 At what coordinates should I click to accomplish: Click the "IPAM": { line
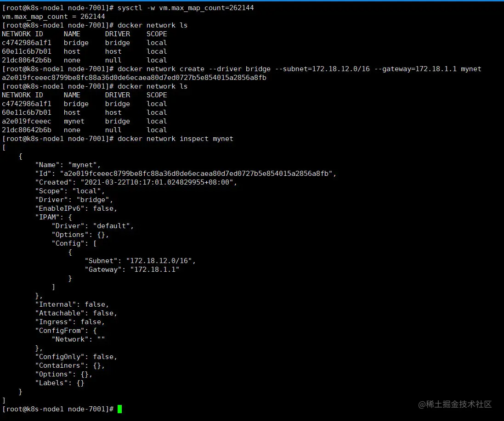(53, 217)
